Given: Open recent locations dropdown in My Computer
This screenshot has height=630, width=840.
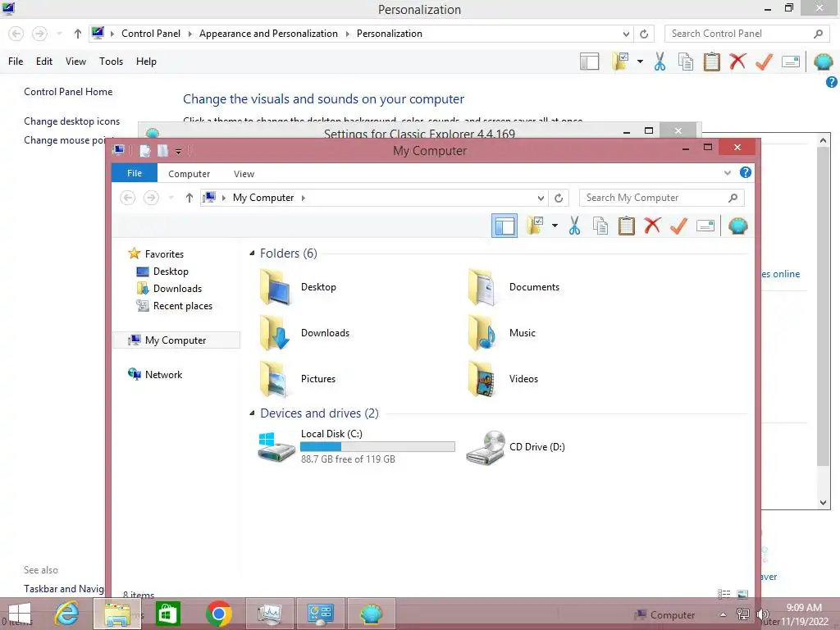Looking at the screenshot, I should (x=171, y=198).
